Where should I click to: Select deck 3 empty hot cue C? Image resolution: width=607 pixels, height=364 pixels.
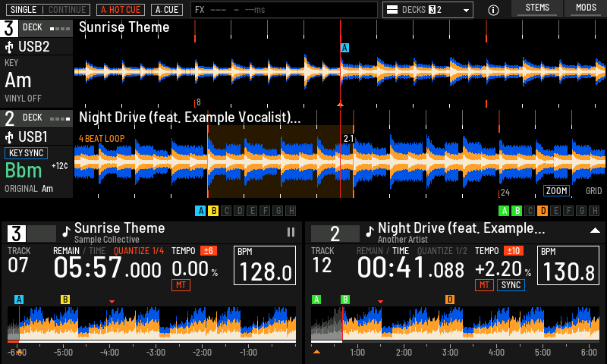[226, 211]
